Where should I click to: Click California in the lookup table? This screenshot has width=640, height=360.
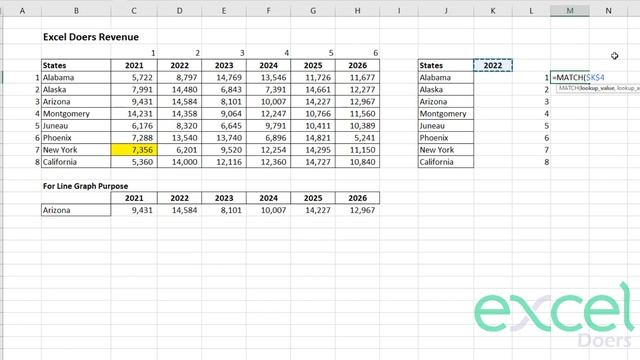(446, 162)
